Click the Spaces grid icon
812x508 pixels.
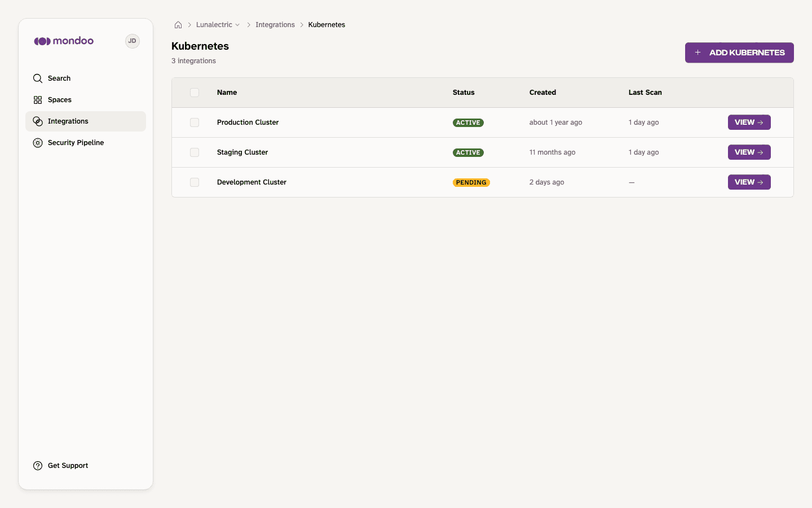(38, 100)
